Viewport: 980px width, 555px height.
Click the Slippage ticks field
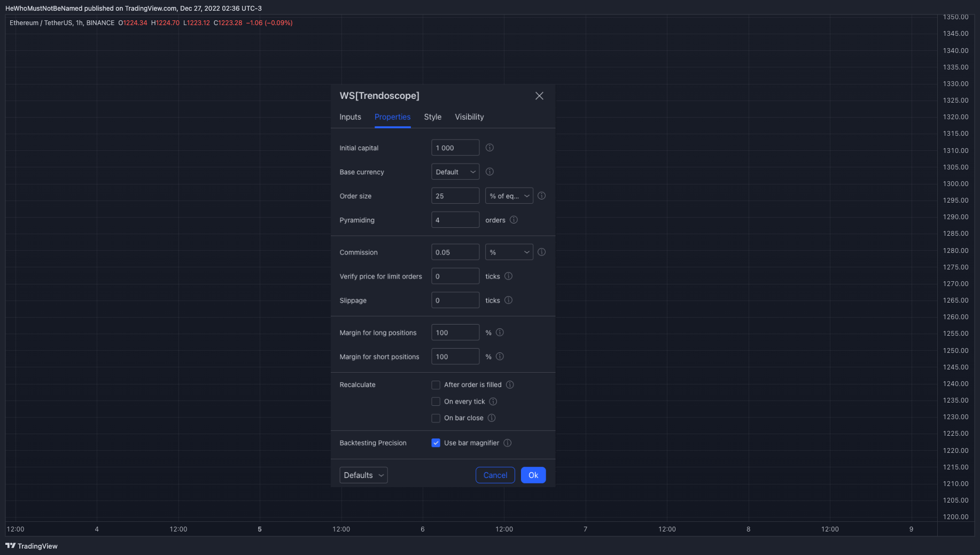pyautogui.click(x=455, y=300)
